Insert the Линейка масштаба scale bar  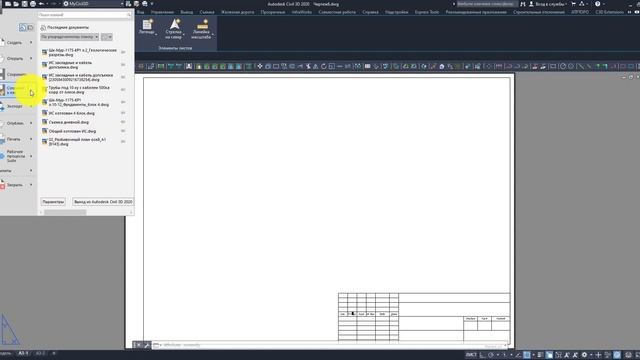coord(201,29)
